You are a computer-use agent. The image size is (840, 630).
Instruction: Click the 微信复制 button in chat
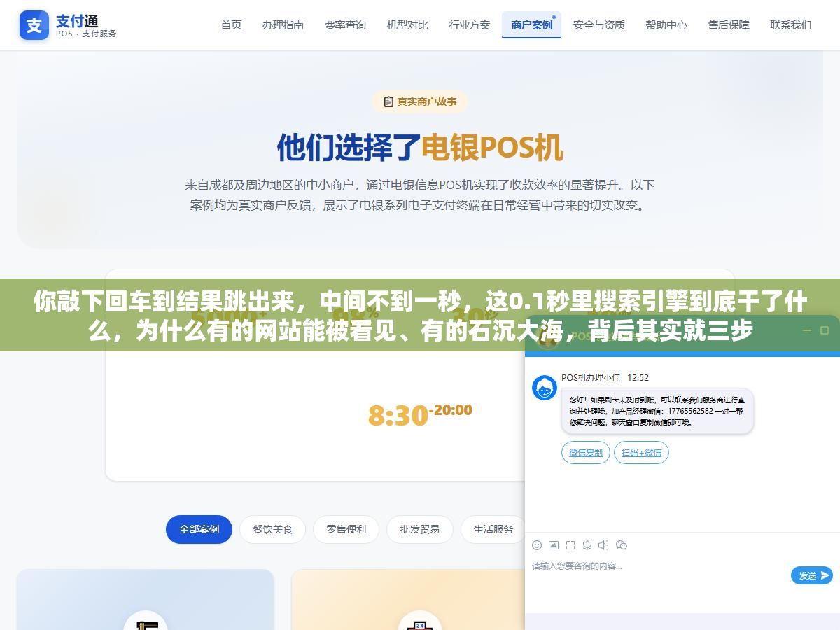(x=586, y=453)
